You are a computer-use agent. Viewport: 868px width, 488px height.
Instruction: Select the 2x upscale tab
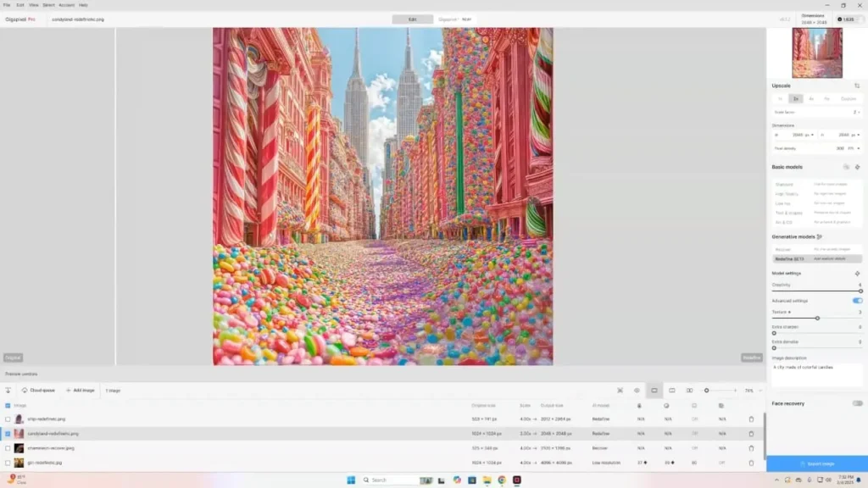795,99
